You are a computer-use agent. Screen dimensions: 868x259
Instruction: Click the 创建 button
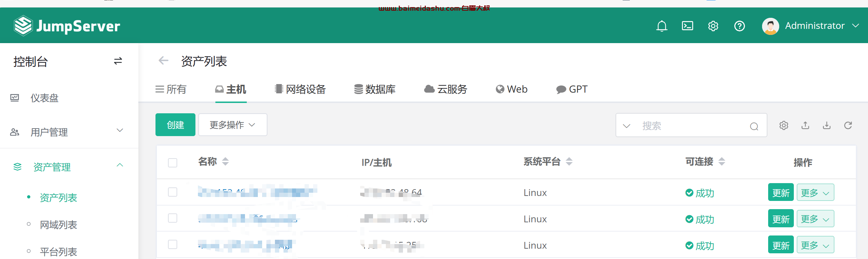[175, 125]
